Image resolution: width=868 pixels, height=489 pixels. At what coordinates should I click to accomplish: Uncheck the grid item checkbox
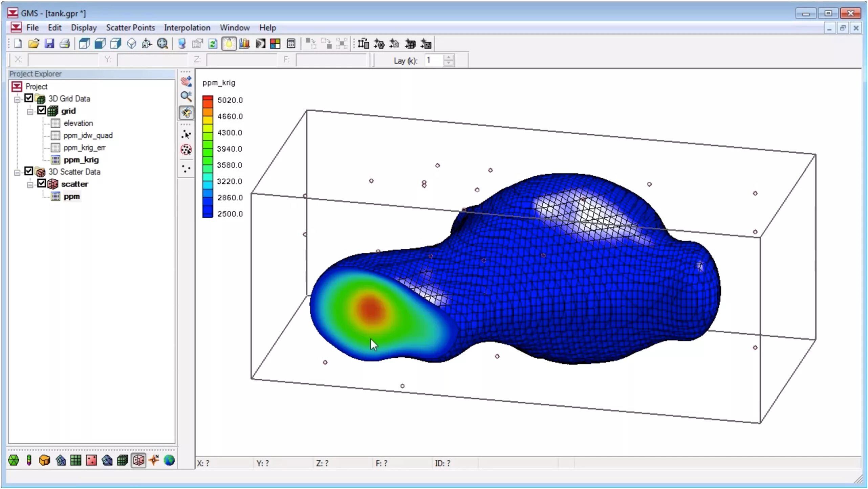(42, 110)
